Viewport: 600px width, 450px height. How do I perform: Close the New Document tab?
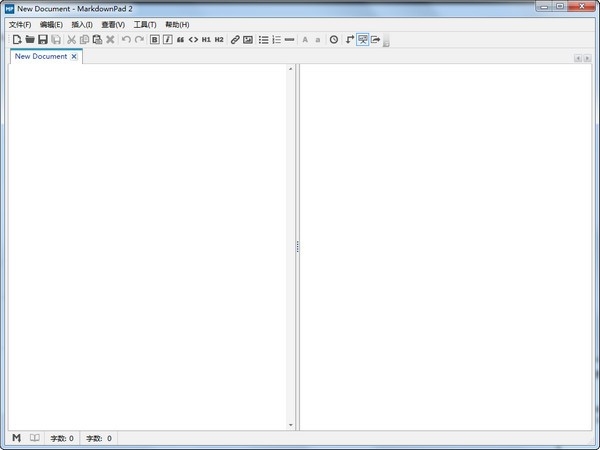pos(74,56)
